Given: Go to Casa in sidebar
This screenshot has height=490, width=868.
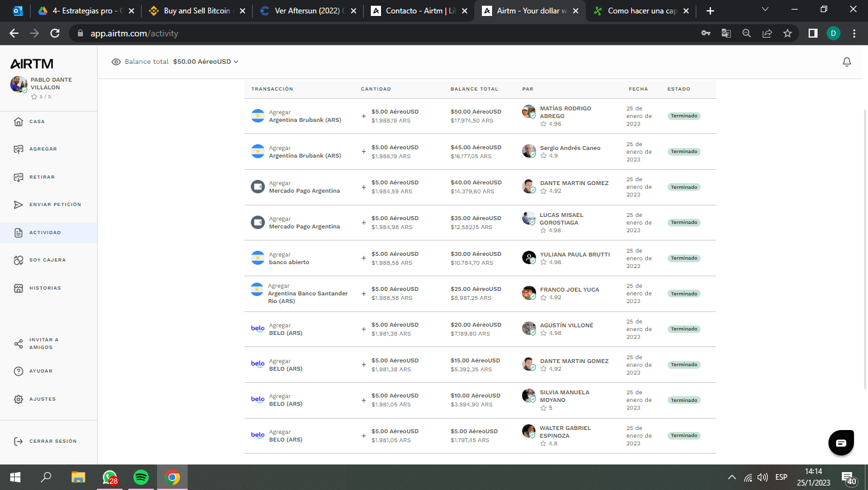Looking at the screenshot, I should (x=49, y=121).
